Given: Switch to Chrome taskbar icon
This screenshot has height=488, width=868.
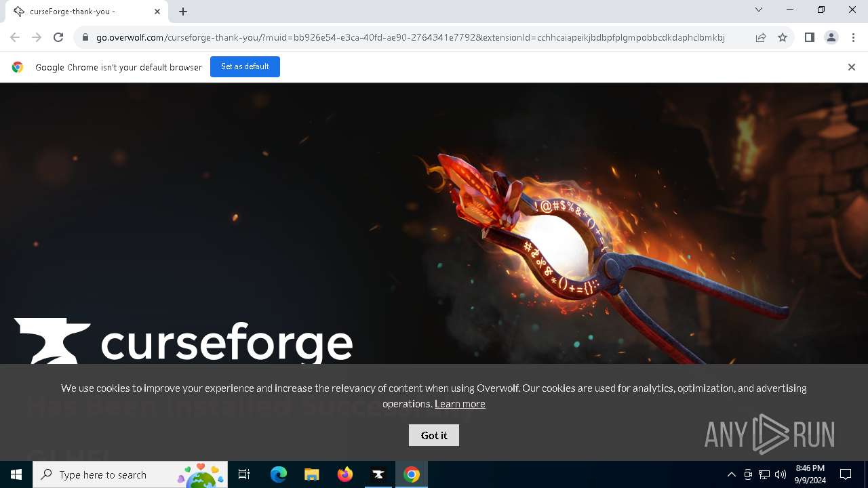Looking at the screenshot, I should 411,474.
